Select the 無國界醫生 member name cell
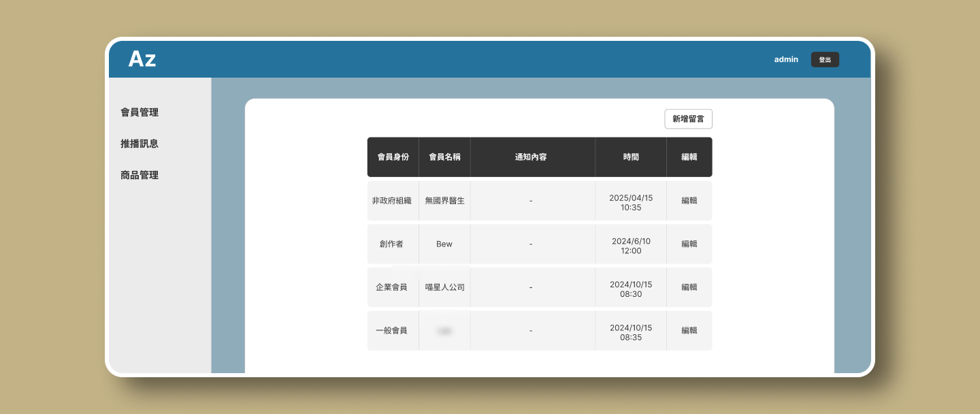Image resolution: width=980 pixels, height=414 pixels. point(444,201)
